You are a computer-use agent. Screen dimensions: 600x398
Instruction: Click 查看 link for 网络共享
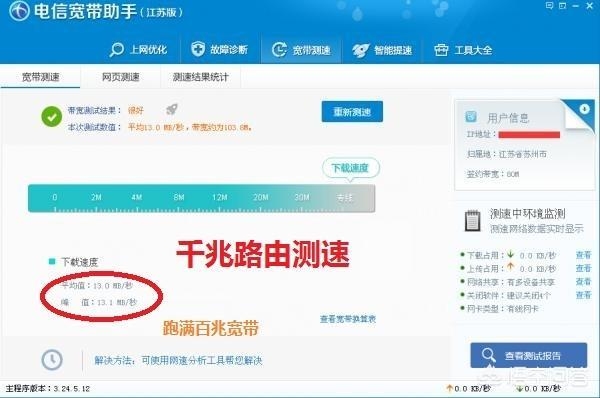(x=584, y=282)
